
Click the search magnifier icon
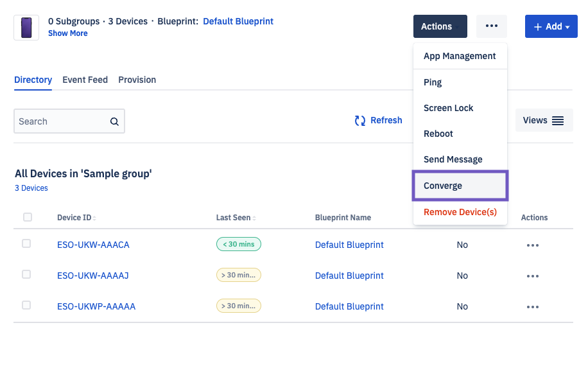(x=114, y=121)
